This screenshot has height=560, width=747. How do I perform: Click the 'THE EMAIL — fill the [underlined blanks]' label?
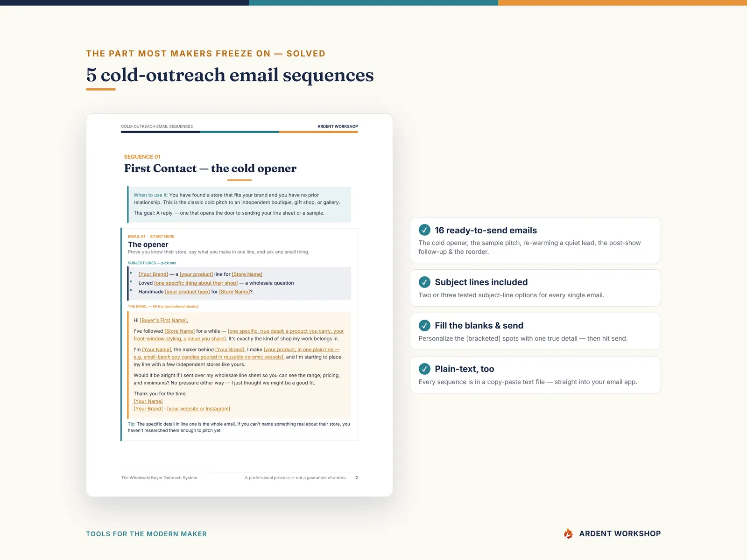(163, 307)
